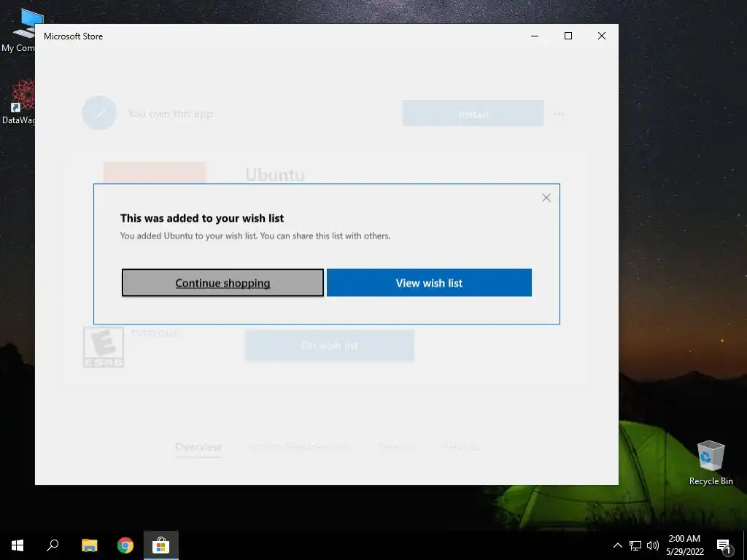Click the Microsoft Store window title
This screenshot has height=560, width=747.
coord(74,36)
